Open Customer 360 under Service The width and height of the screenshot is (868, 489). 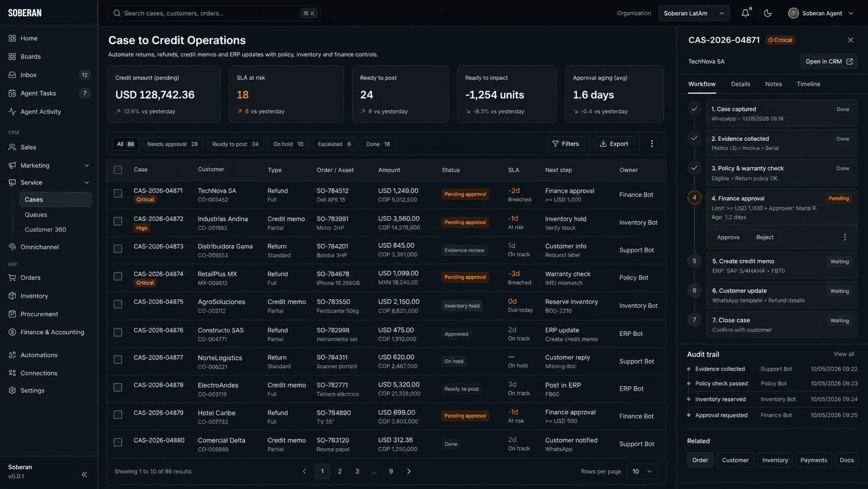pyautogui.click(x=45, y=230)
